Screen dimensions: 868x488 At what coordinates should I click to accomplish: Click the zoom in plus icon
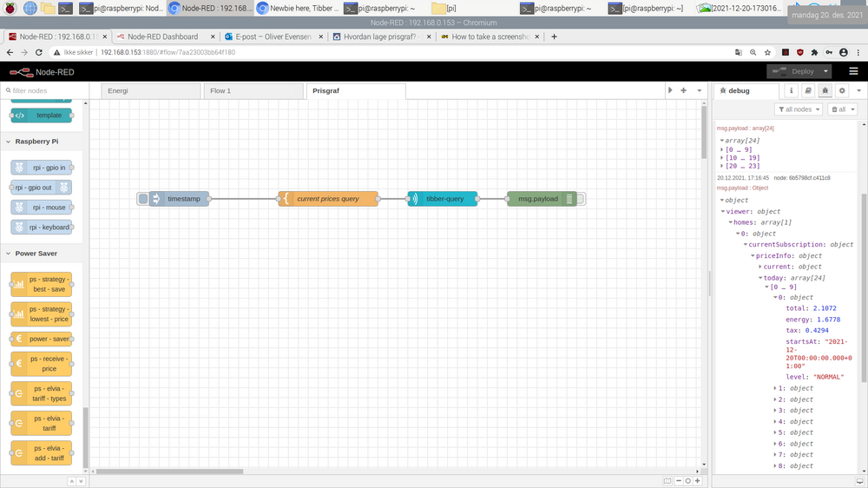click(x=698, y=480)
